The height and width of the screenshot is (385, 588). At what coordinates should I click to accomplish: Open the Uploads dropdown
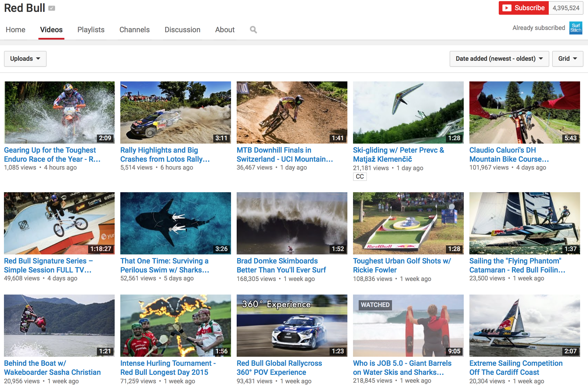25,59
